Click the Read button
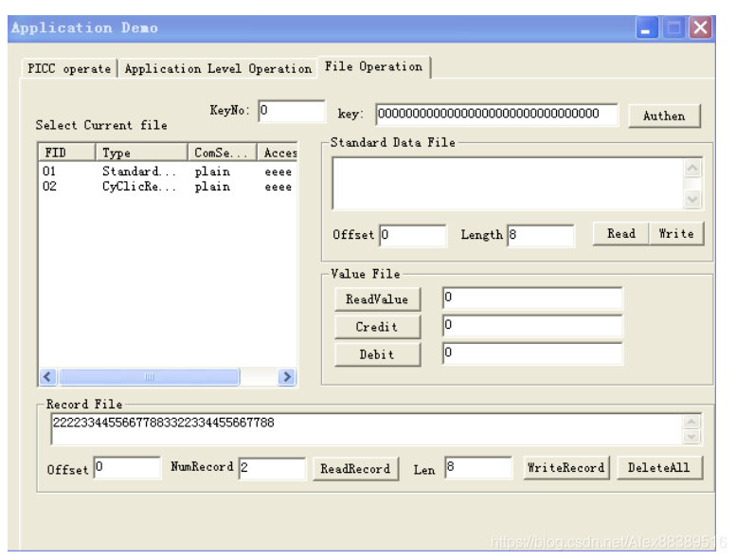736x560 pixels. [x=621, y=234]
